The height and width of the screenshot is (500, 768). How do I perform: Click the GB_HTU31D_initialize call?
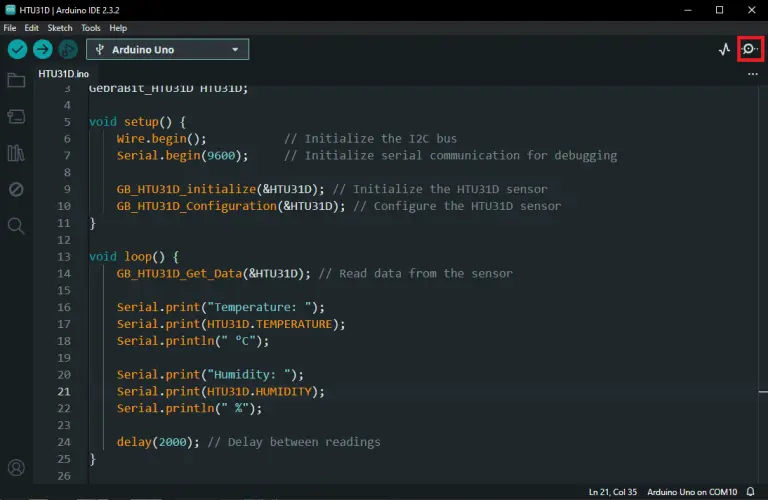coord(220,190)
